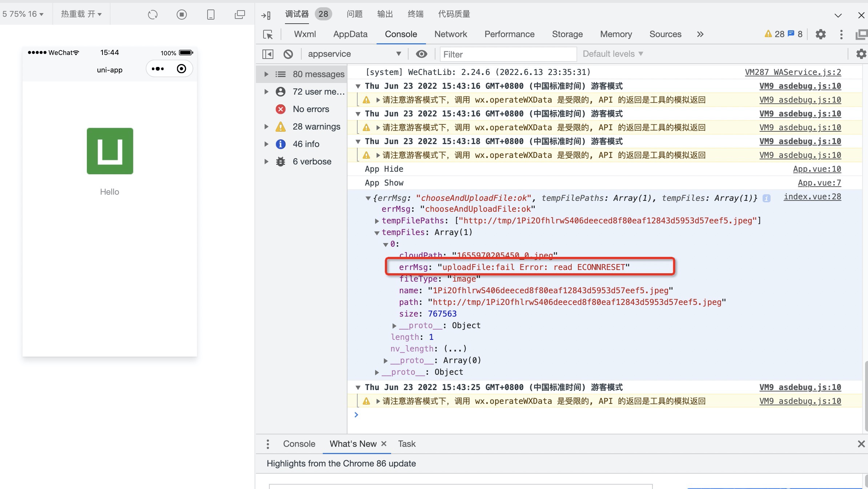Toggle the eye live expression icon
The width and height of the screenshot is (868, 489).
[x=421, y=54]
